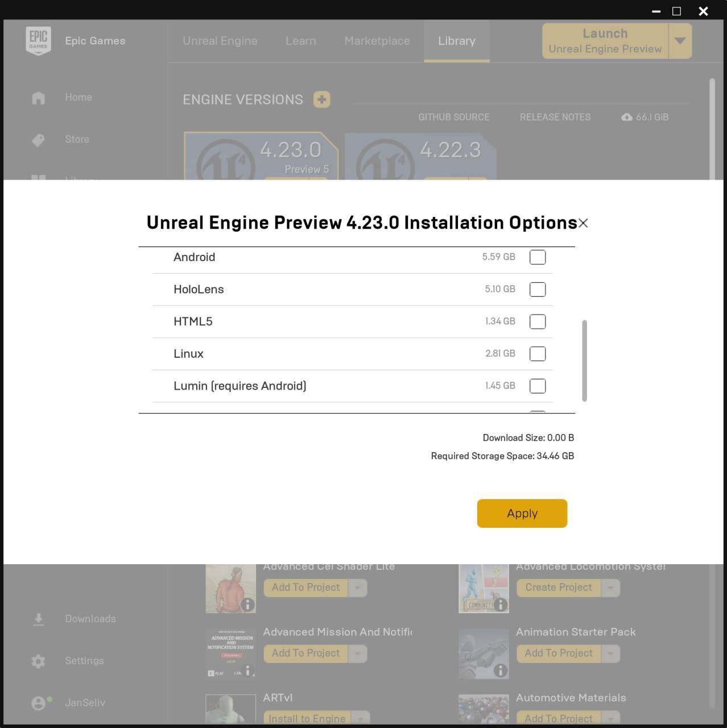Expand Advanced Cel Shader Lite dropdown arrow
This screenshot has height=728, width=727.
coord(357,588)
